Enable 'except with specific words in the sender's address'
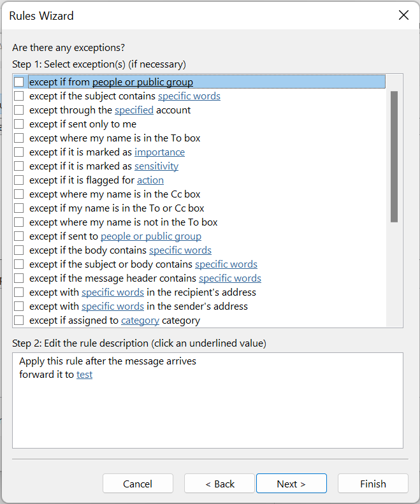Viewport: 420px width, 504px height. 18,306
